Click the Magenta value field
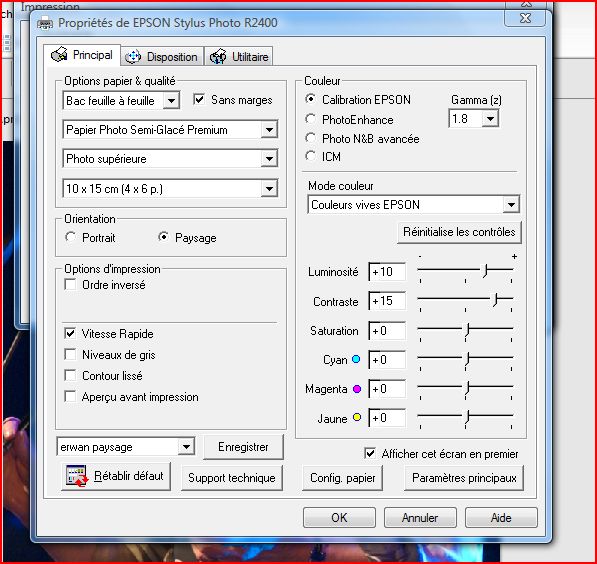The image size is (597, 564). pos(387,389)
